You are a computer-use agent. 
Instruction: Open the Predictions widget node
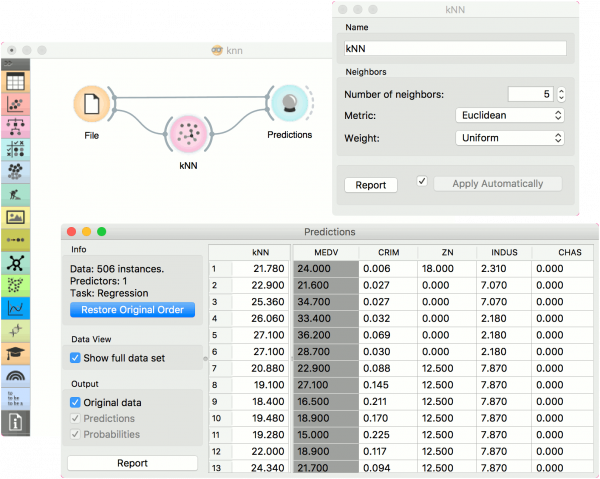(x=288, y=104)
